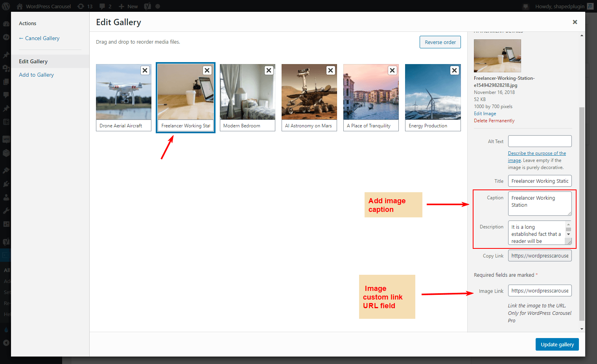597x364 pixels.
Task: Follow the Cancel Gallery link
Action: pos(39,38)
